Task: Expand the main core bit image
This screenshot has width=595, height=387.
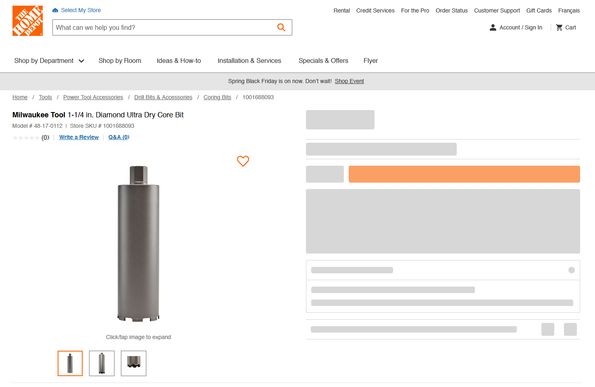Action: [x=139, y=244]
